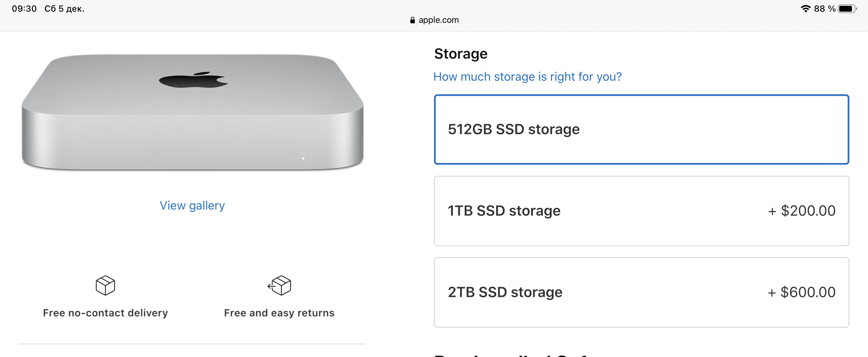The height and width of the screenshot is (357, 868).
Task: Tap the battery indicator icon
Action: (847, 9)
